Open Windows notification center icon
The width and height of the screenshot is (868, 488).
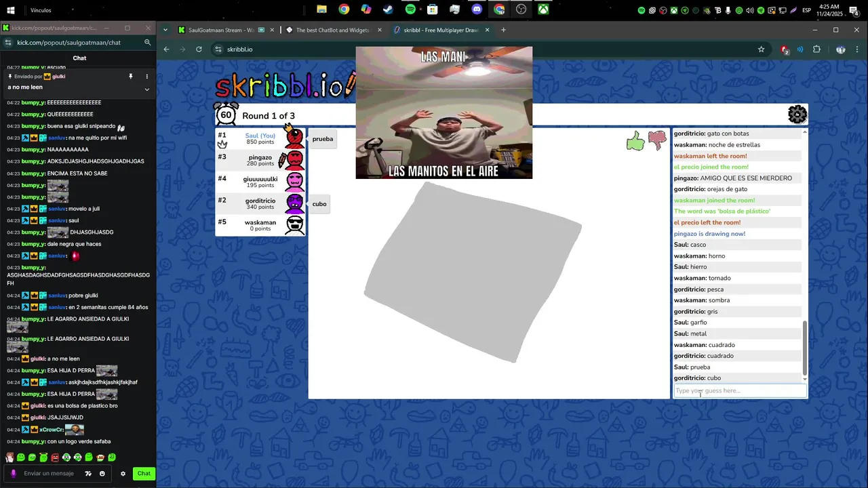point(854,10)
